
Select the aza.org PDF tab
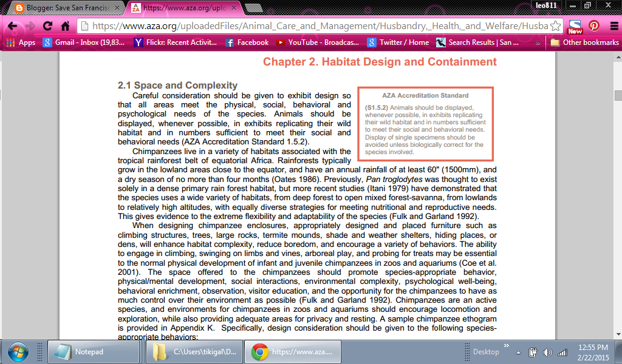point(185,8)
